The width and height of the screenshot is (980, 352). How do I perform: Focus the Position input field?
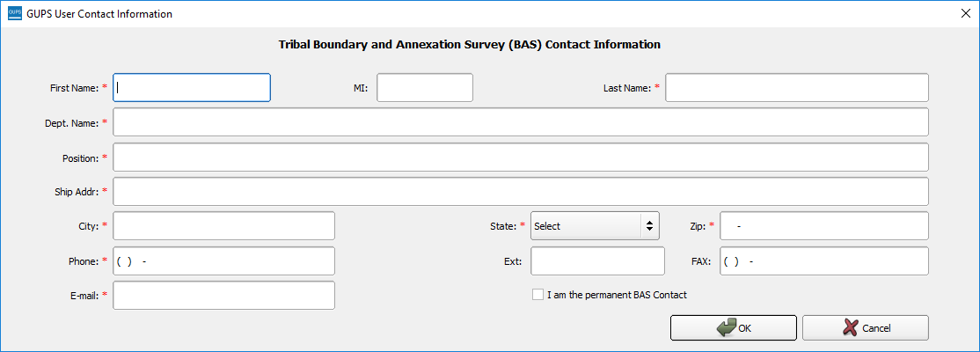521,158
